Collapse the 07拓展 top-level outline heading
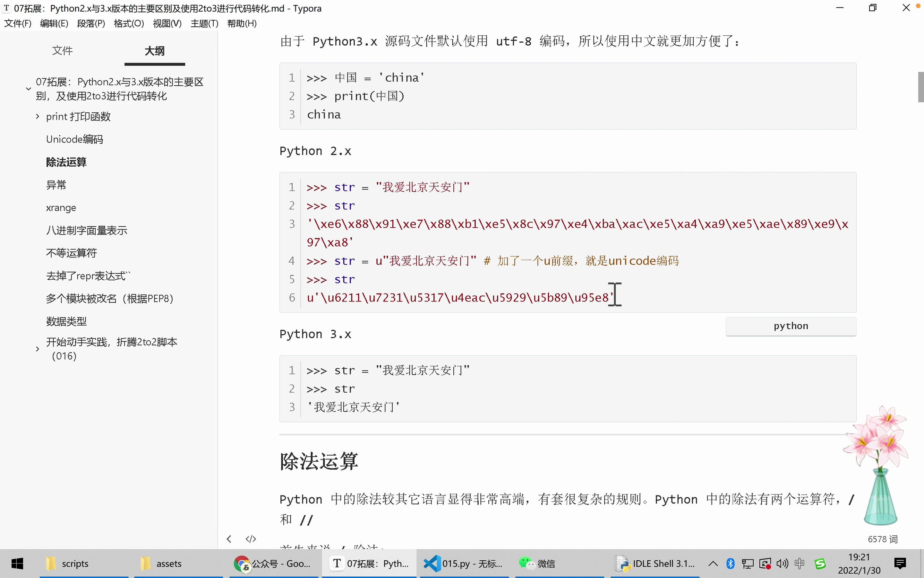 pyautogui.click(x=28, y=89)
